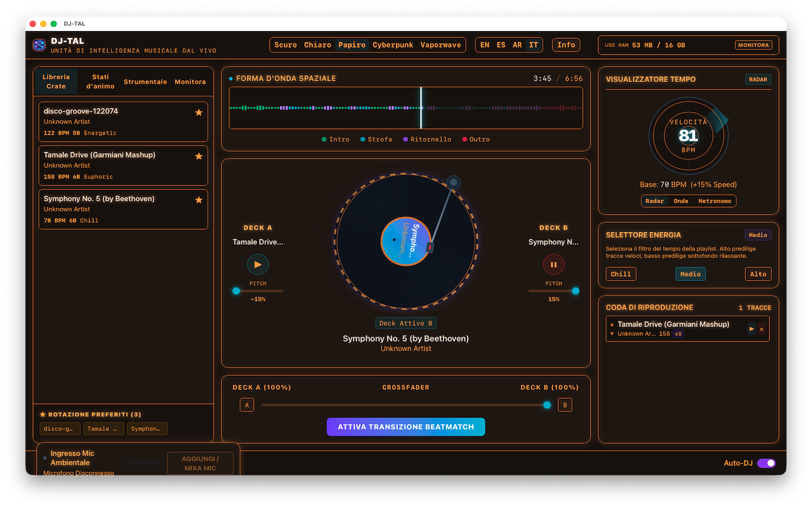Move queued Tamale Drive up with arrow
The width and height of the screenshot is (812, 508).
click(612, 324)
